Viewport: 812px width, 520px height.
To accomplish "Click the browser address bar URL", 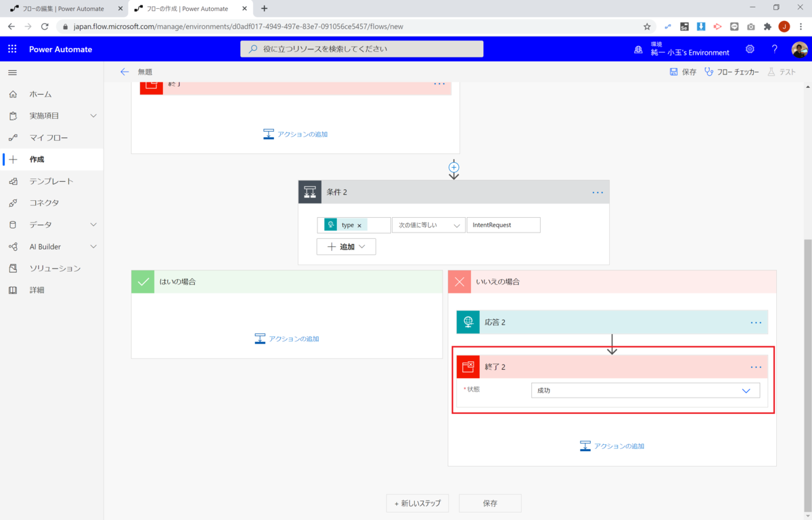I will [238, 26].
